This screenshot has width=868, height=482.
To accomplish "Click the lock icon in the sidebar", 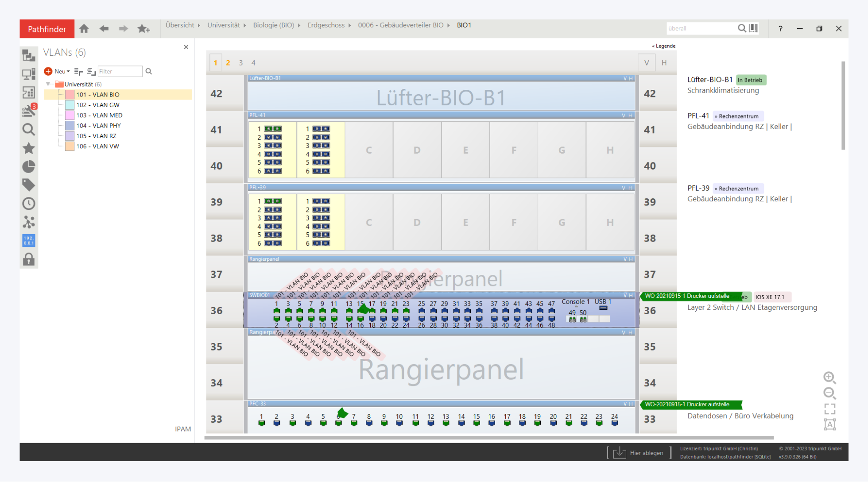I will (x=29, y=259).
